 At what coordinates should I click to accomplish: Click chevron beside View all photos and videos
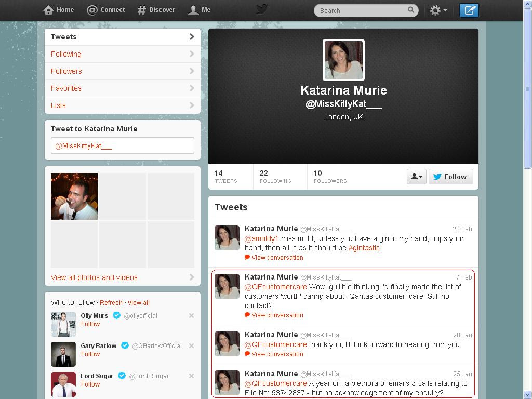click(x=192, y=277)
